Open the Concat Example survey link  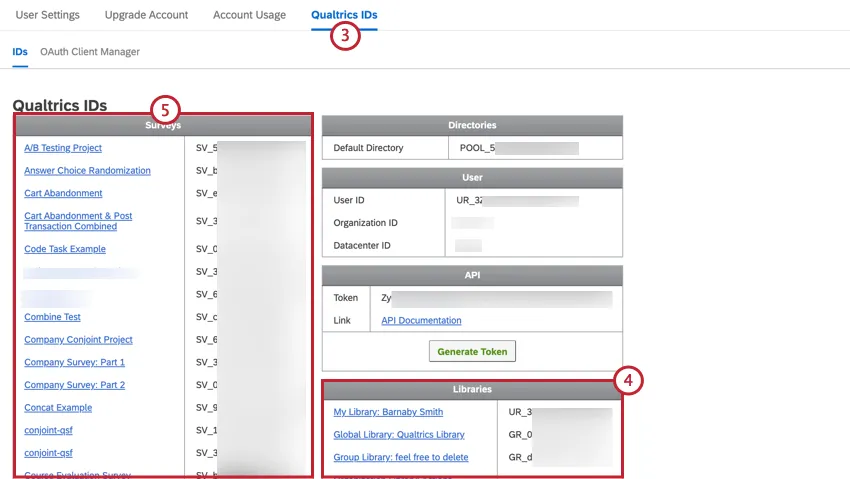(x=58, y=407)
